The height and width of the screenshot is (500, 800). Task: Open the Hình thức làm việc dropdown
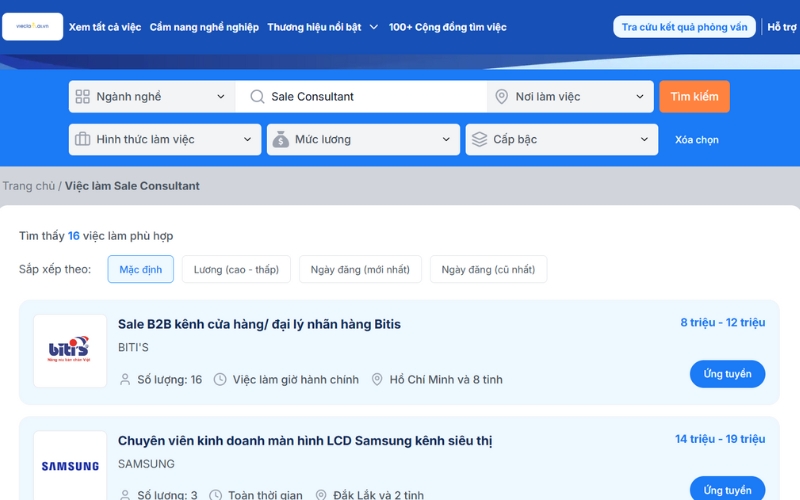point(165,139)
